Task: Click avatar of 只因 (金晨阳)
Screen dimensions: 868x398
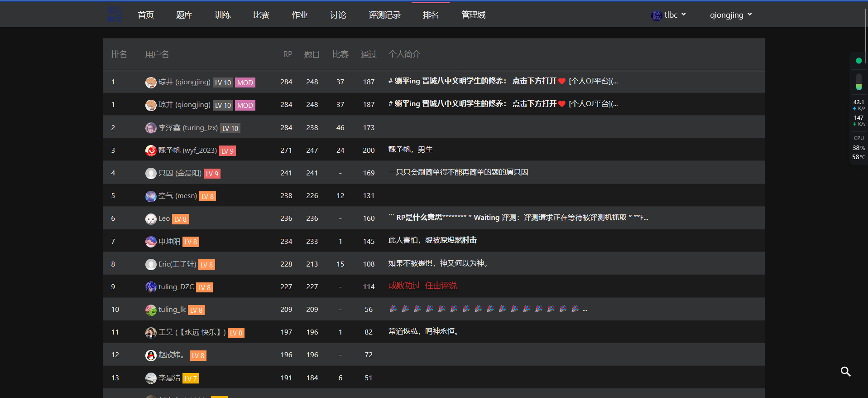Action: tap(151, 173)
